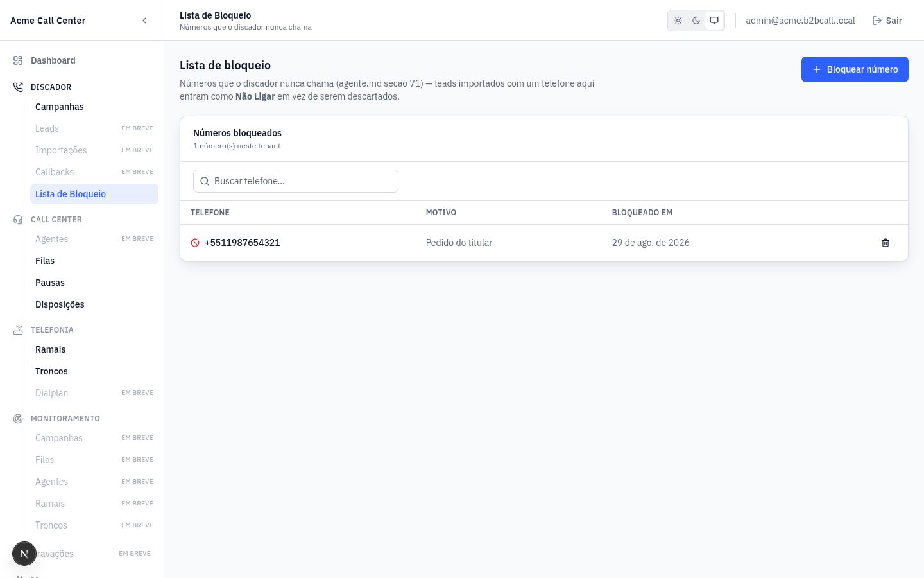The width and height of the screenshot is (924, 578).
Task: Expand the Telefonia section header
Action: pos(52,330)
